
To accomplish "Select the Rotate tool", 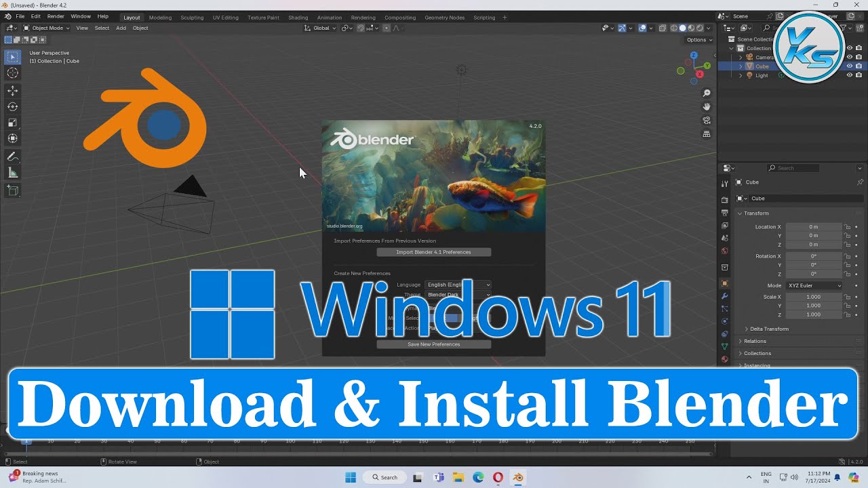I will [x=12, y=106].
